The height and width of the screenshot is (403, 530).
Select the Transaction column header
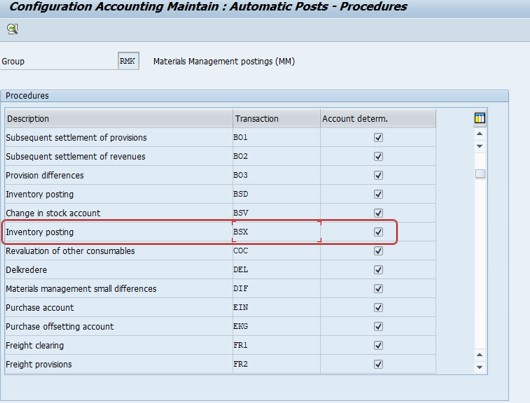pyautogui.click(x=276, y=119)
